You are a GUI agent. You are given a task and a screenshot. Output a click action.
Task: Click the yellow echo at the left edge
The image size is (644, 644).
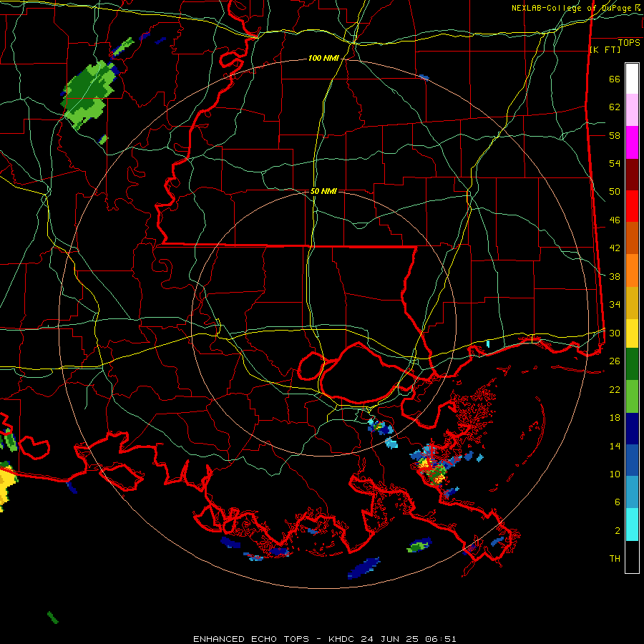point(7,487)
